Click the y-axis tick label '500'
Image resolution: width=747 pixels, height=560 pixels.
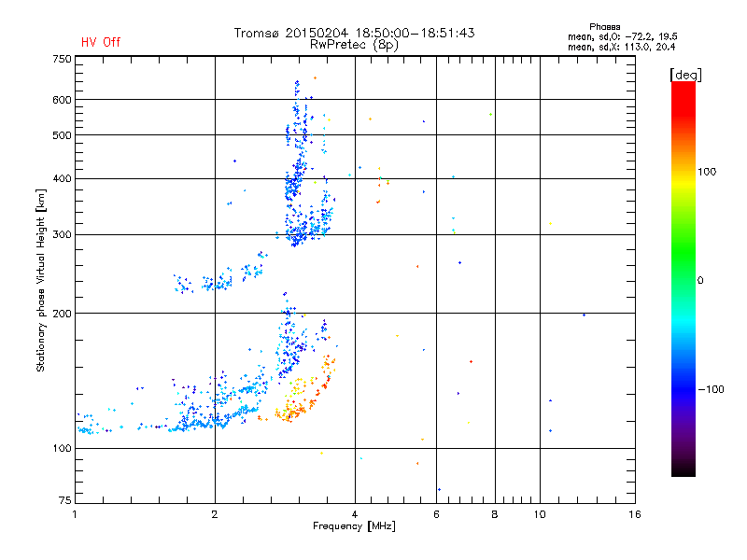(x=62, y=135)
